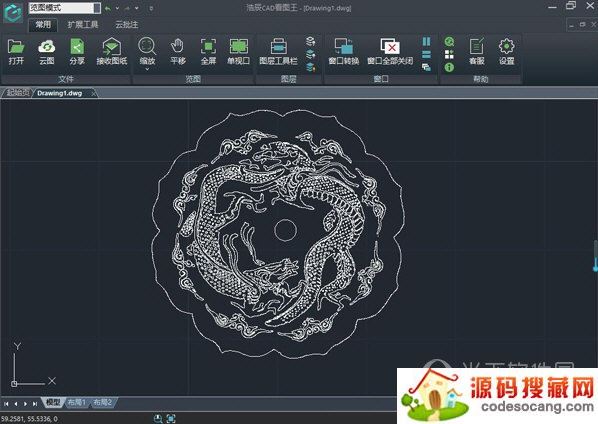Open the 云图 cloud drawings icon
The height and width of the screenshot is (424, 598).
[47, 47]
